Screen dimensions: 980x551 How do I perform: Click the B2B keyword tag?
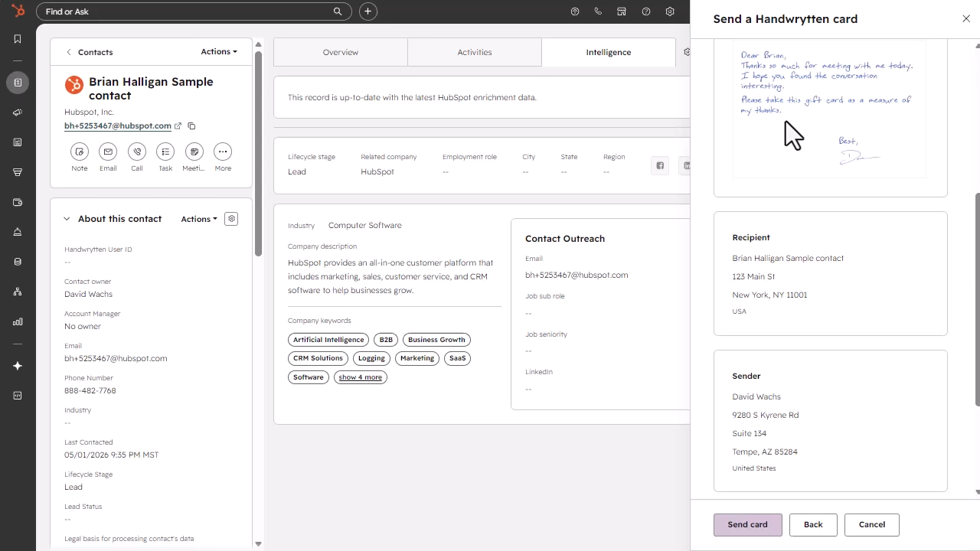(x=386, y=340)
